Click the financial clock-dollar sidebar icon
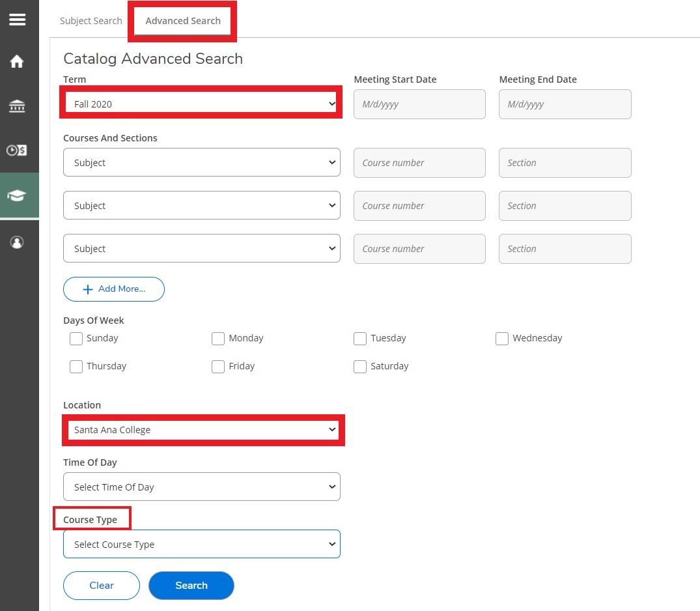The width and height of the screenshot is (700, 611). point(18,150)
